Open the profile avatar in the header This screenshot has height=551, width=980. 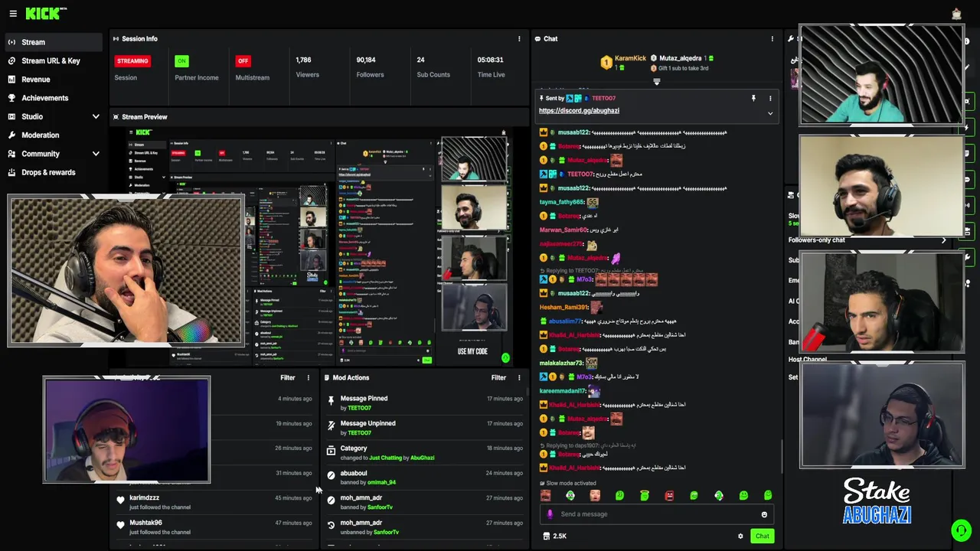coord(956,14)
